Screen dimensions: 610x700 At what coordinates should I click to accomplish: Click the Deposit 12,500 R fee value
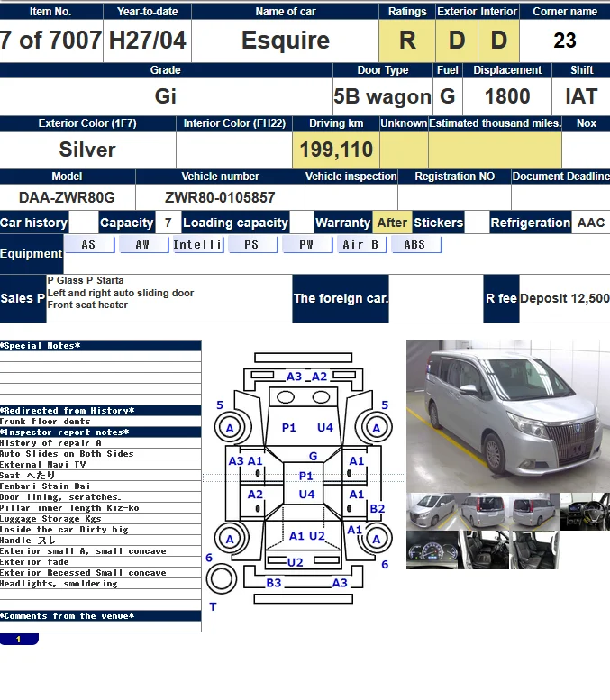[565, 298]
